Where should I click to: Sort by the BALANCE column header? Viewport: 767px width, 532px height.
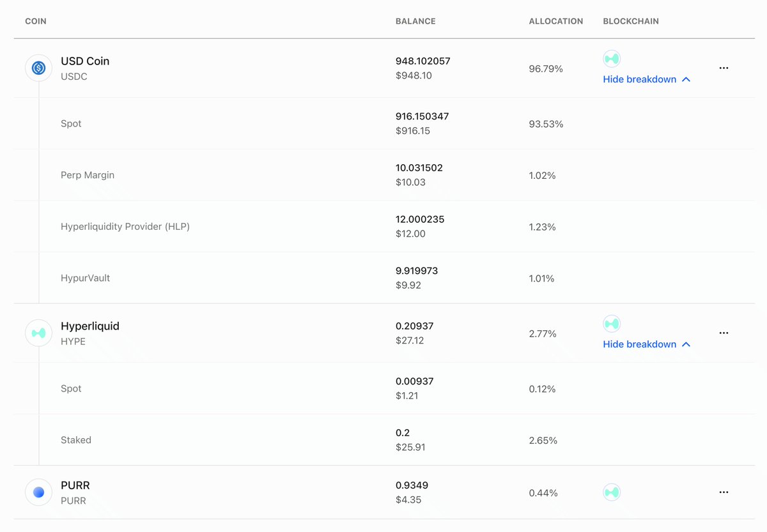(x=415, y=21)
